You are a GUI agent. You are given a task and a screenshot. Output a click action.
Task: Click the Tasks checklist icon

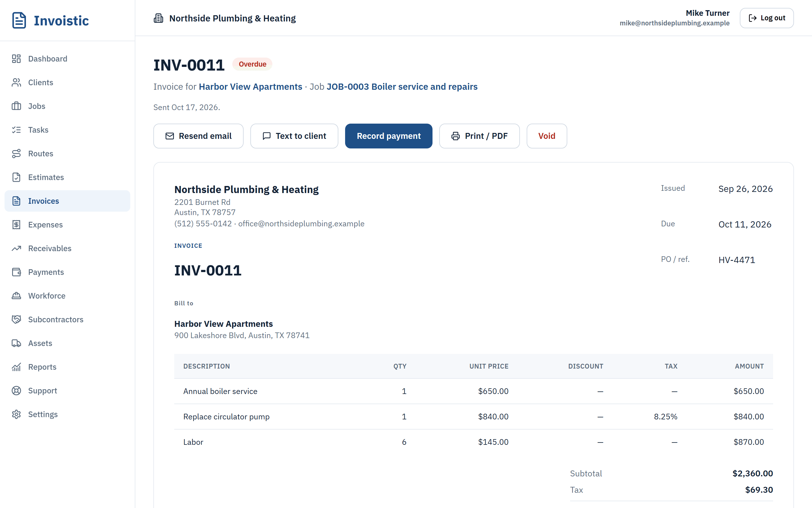[x=16, y=130]
